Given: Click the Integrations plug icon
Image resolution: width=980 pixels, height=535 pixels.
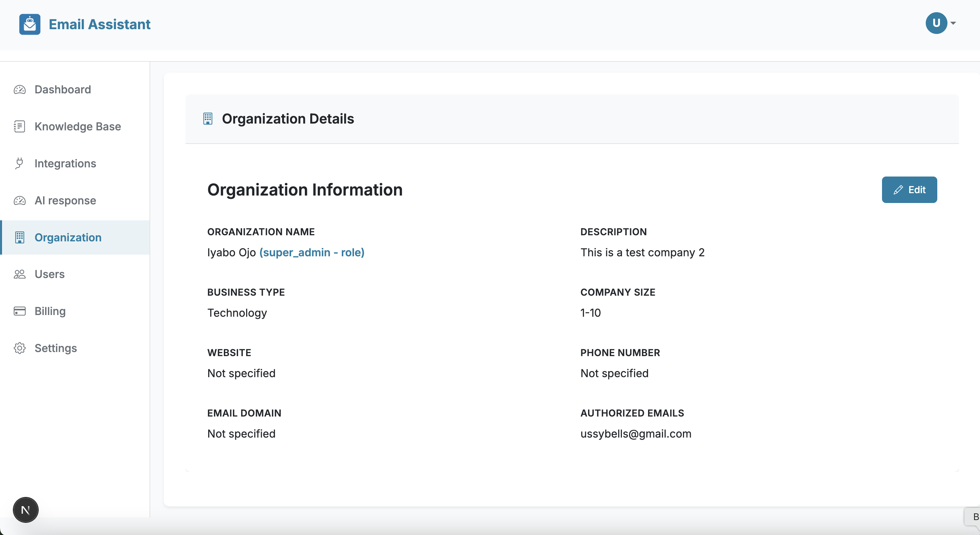Looking at the screenshot, I should coord(20,163).
